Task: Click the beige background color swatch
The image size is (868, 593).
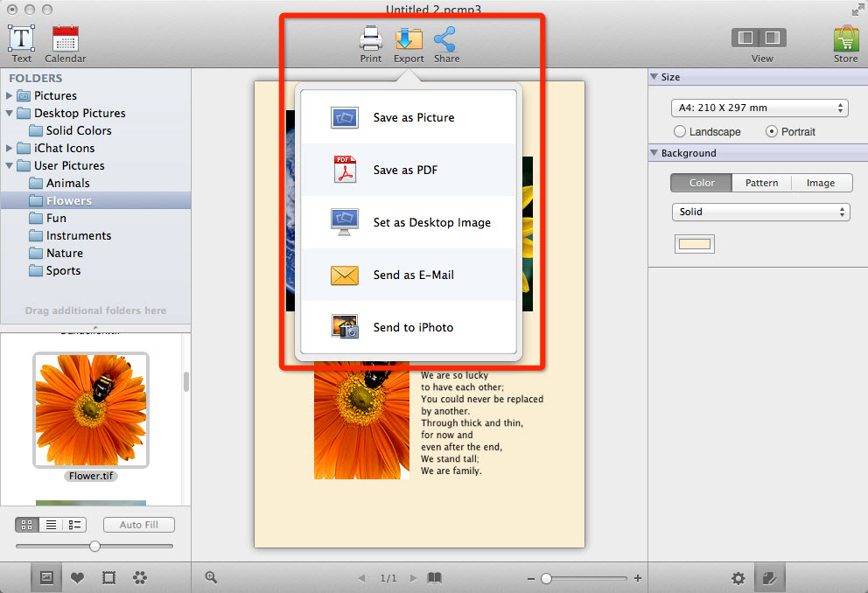Action: pos(695,244)
